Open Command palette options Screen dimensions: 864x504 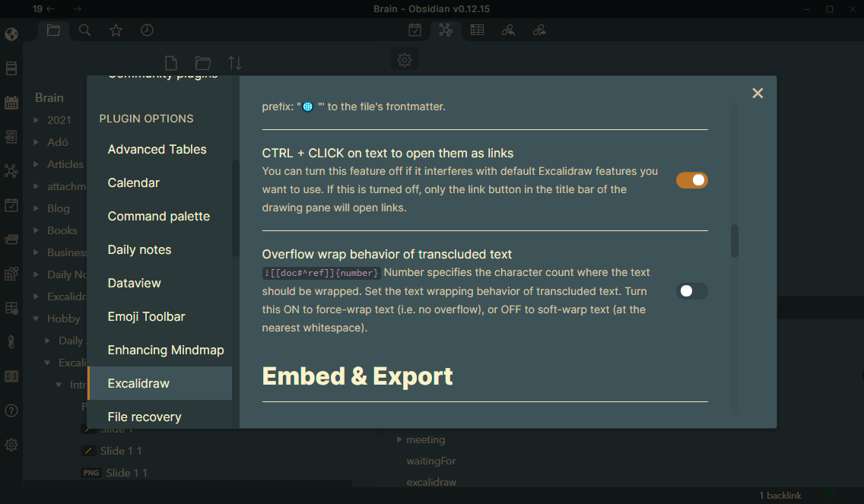(x=160, y=217)
